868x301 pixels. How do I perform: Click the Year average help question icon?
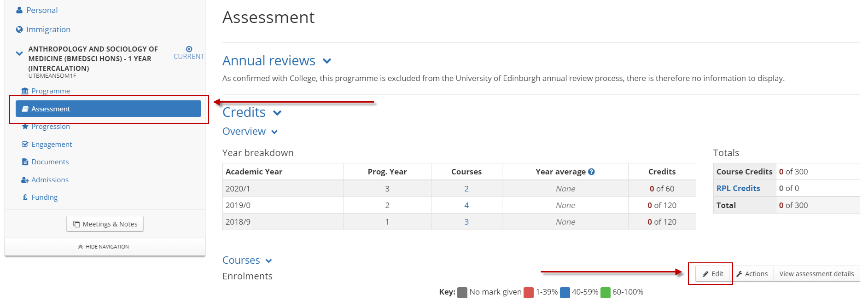(592, 172)
